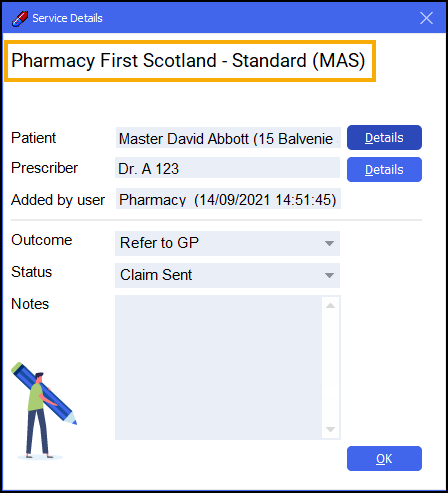
Task: Select the Refer to GP outcome field
Action: click(227, 243)
